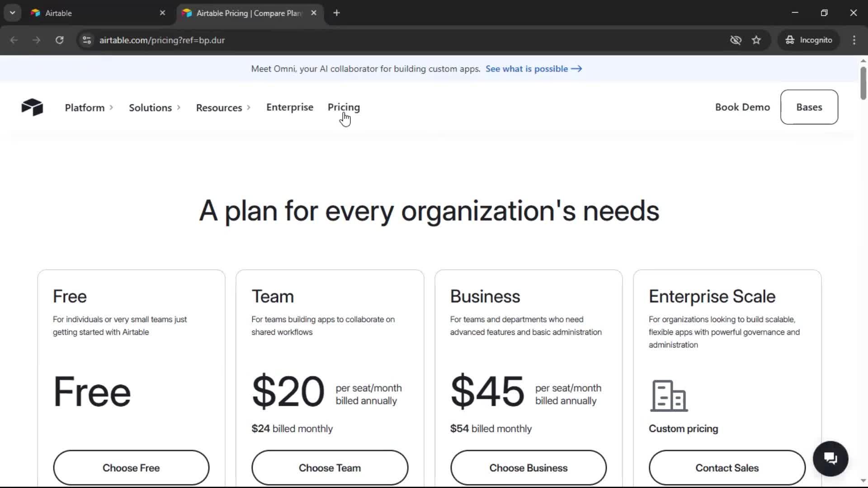Open the Pricing nav link

[x=344, y=107]
